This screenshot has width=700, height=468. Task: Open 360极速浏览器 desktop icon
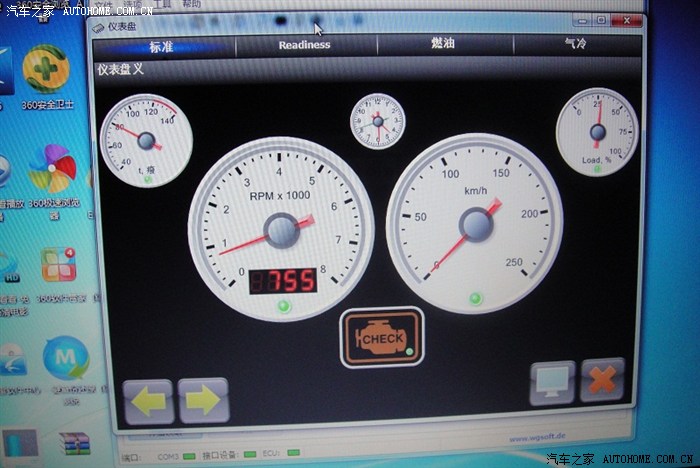(x=52, y=173)
